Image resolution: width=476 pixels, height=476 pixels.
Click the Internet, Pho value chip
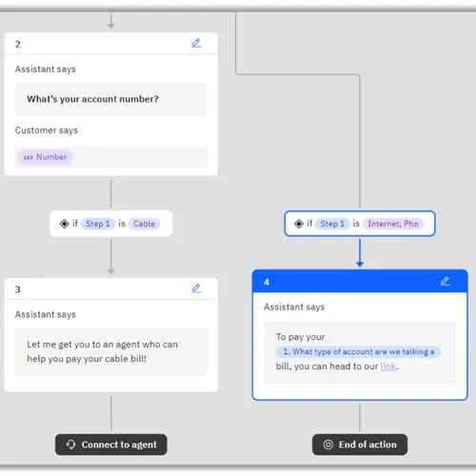[393, 224]
